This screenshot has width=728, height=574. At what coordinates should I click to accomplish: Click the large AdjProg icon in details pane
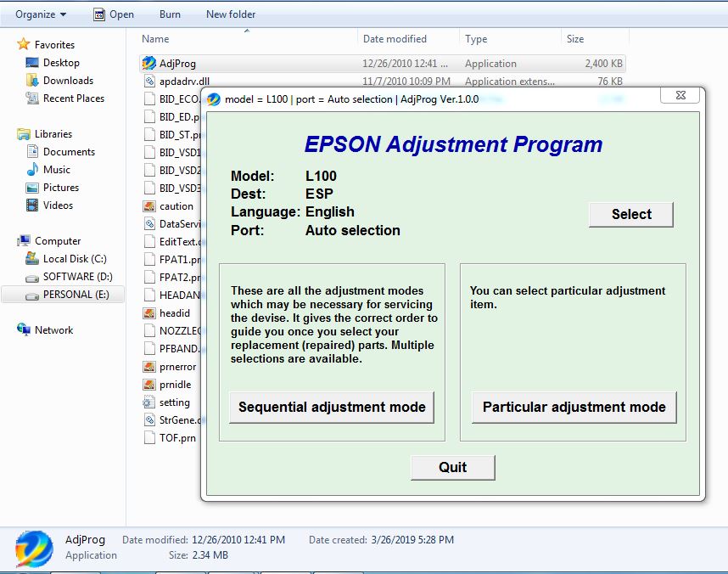(x=34, y=549)
